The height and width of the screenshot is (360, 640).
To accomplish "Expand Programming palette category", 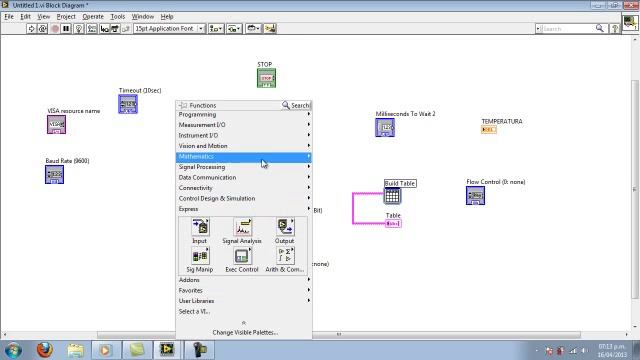I will (x=244, y=114).
